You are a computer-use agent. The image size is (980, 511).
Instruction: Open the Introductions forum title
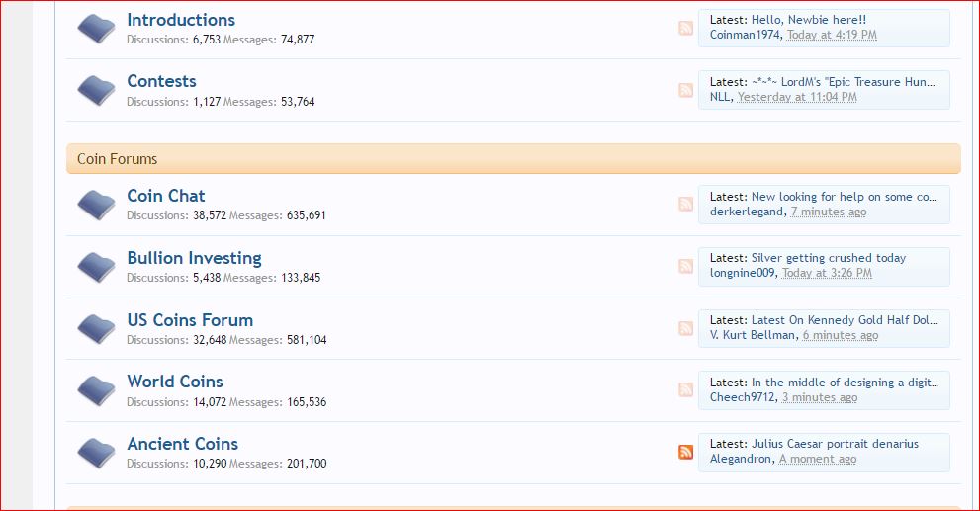181,20
